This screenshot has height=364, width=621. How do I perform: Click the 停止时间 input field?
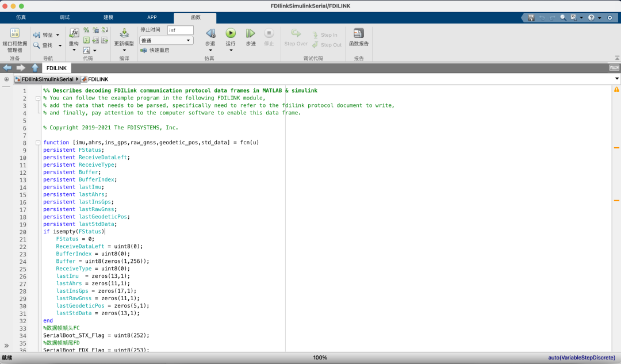pyautogui.click(x=180, y=30)
